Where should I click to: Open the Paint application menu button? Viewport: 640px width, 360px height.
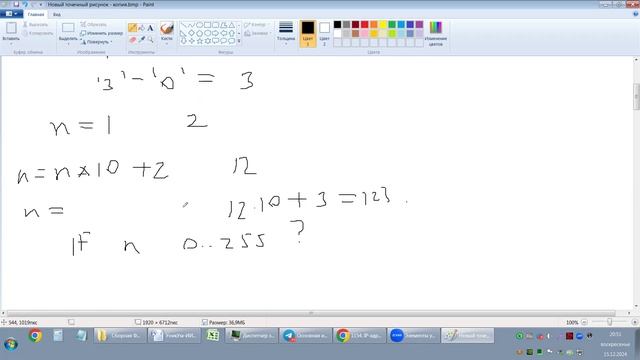(11, 14)
